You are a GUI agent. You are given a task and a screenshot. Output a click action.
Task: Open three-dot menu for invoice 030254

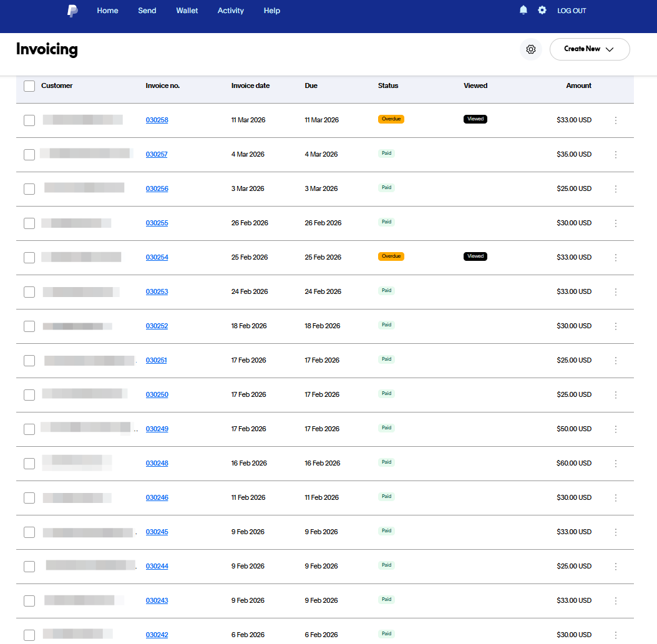pyautogui.click(x=616, y=258)
